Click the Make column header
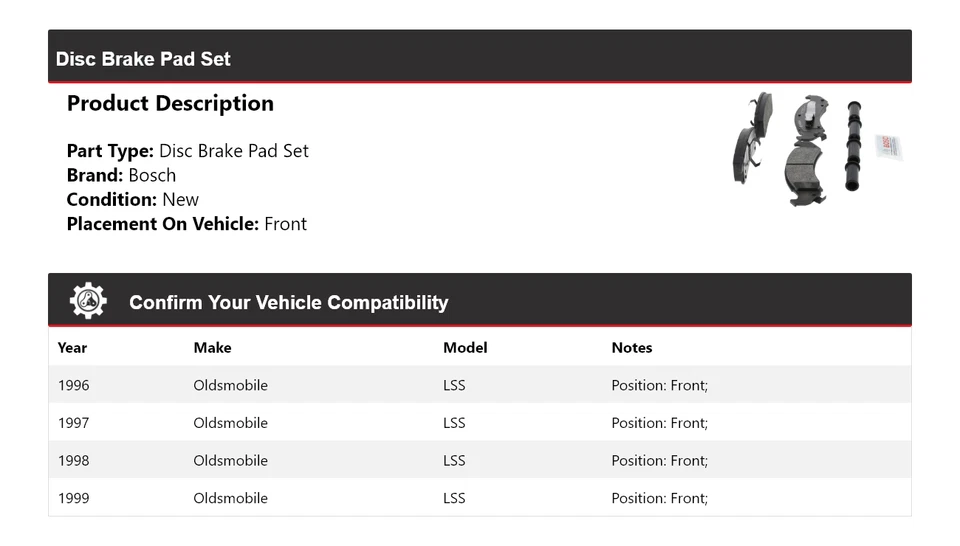Screen dimensions: 960x546 click(x=212, y=348)
